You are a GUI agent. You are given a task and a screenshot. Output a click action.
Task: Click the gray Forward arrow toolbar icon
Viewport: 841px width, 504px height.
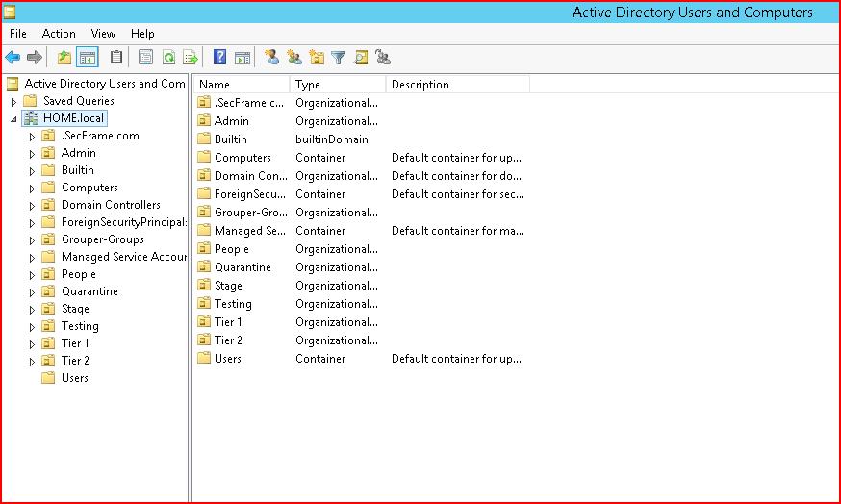[35, 57]
